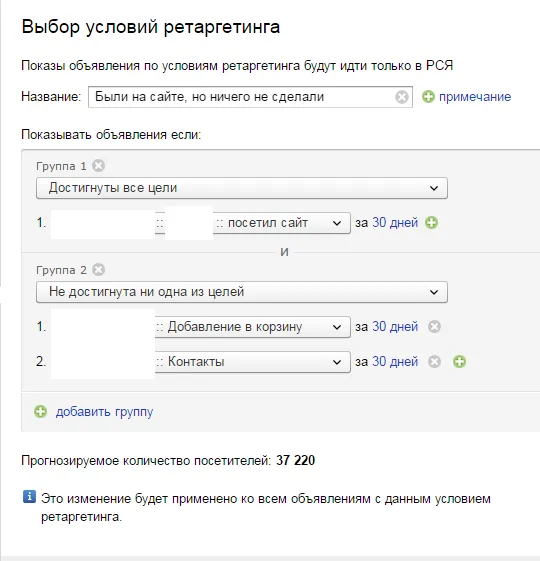
Task: Open the Контакты goal dropdown
Action: [x=253, y=362]
